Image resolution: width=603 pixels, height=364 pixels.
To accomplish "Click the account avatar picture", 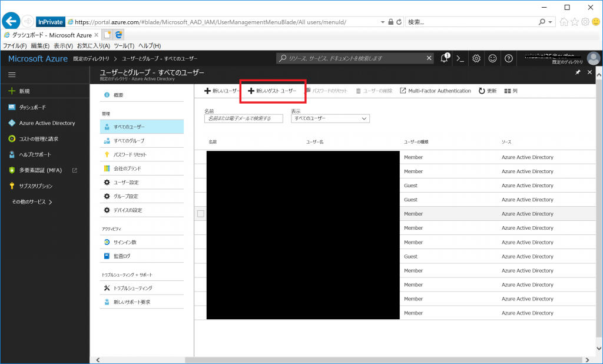I will [594, 58].
